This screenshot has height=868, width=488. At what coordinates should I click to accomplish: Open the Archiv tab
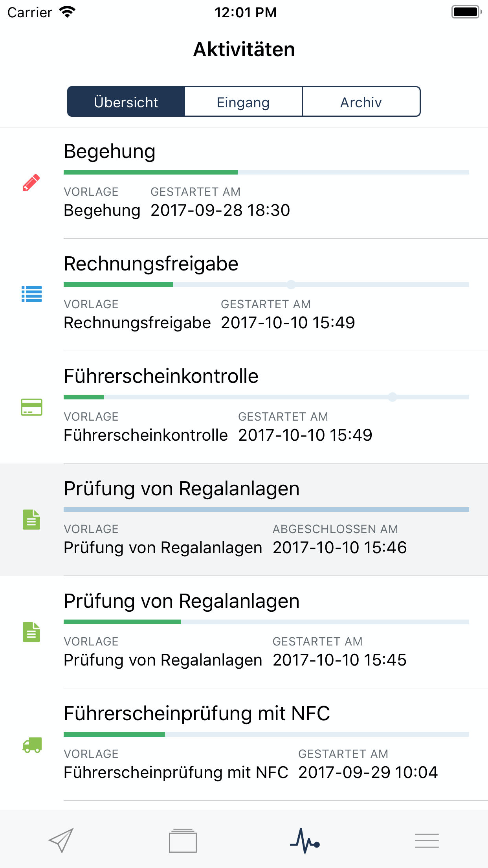[361, 102]
